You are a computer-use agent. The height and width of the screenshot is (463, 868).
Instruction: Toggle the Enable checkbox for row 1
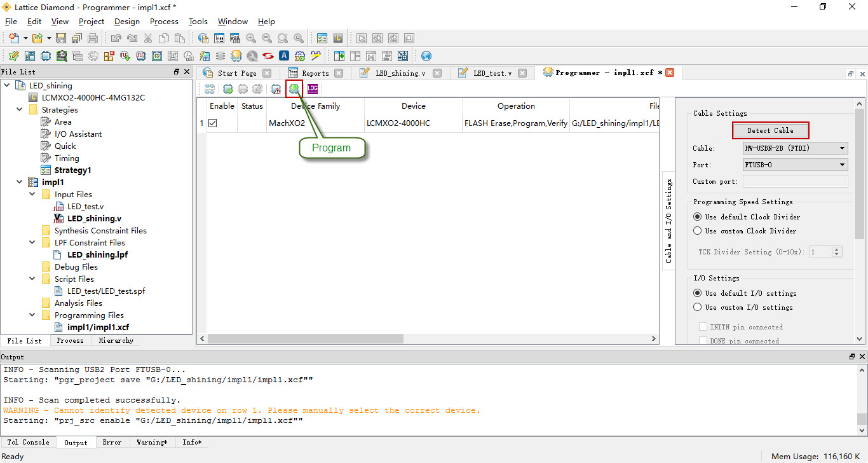click(x=213, y=123)
